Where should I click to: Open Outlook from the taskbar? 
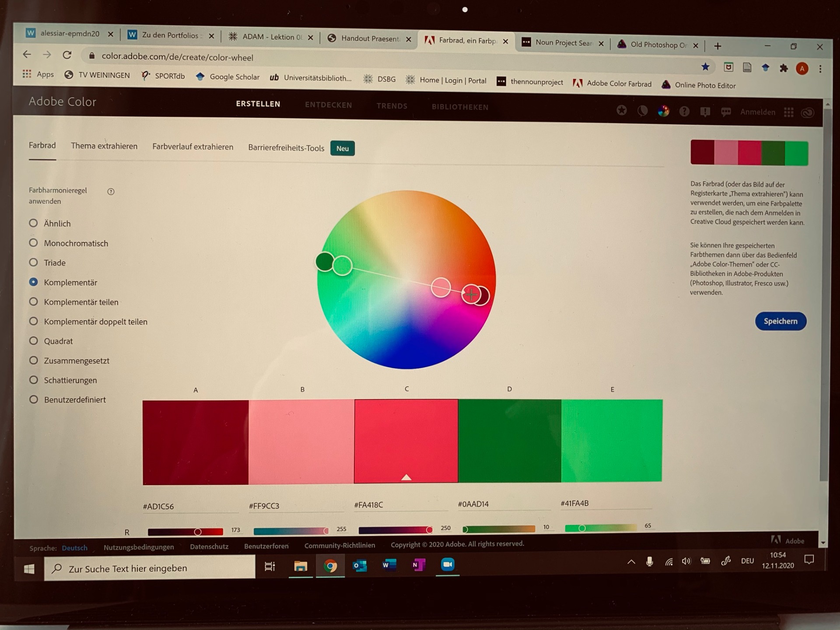(360, 566)
